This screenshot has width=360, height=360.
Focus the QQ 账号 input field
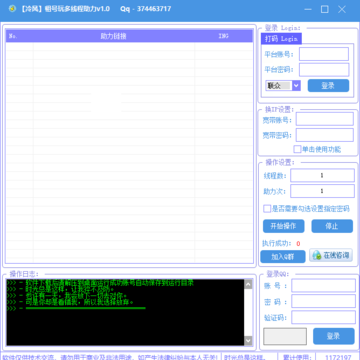point(323,286)
